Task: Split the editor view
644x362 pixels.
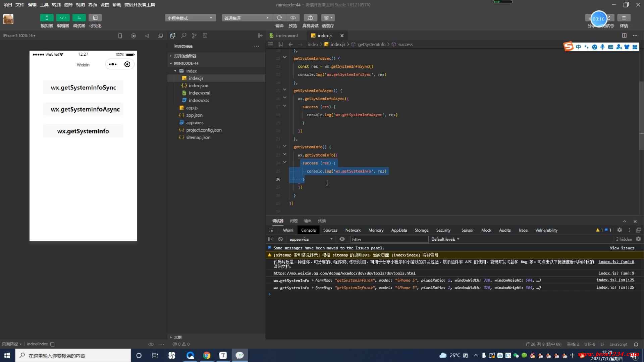Action: [624, 36]
